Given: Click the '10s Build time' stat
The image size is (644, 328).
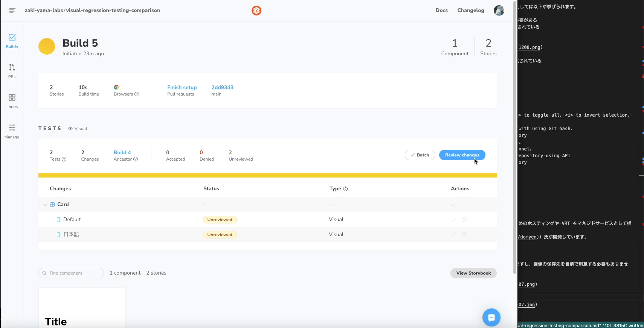Looking at the screenshot, I should [89, 90].
